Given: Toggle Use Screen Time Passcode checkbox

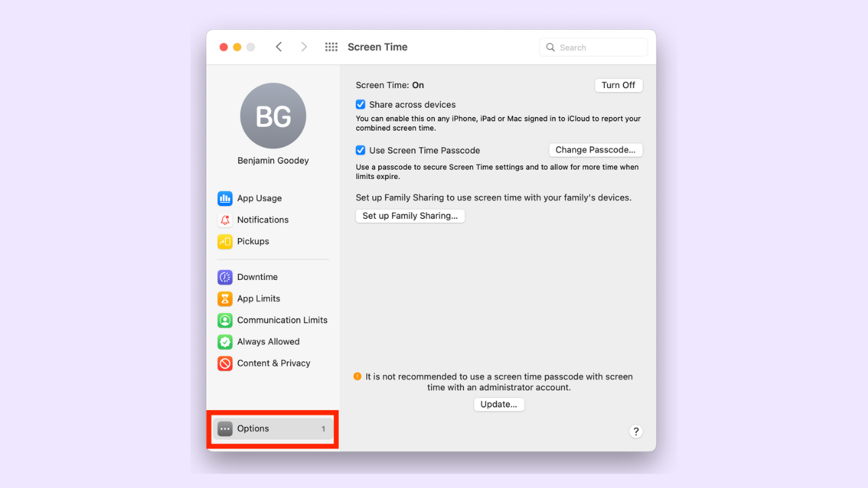Looking at the screenshot, I should coord(361,150).
